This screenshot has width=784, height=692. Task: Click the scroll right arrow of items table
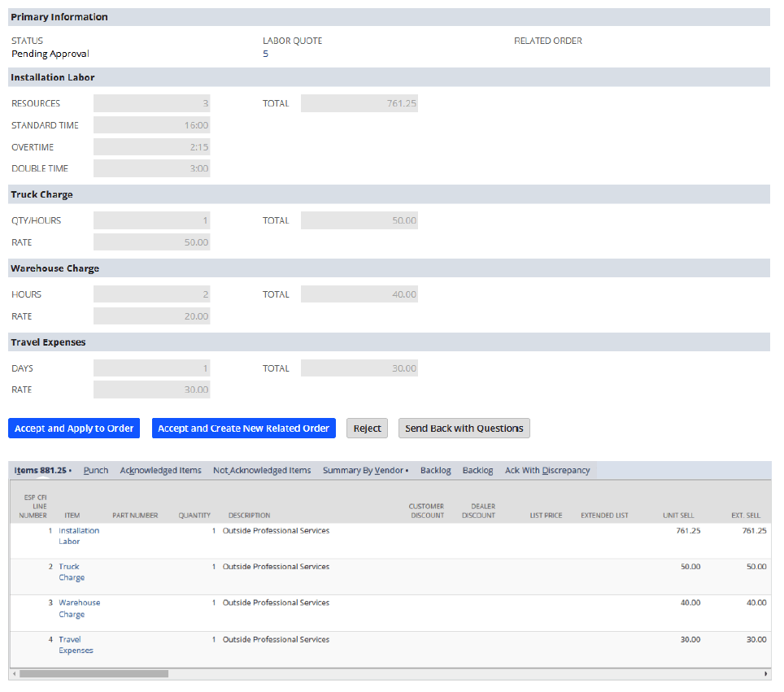[x=765, y=673]
